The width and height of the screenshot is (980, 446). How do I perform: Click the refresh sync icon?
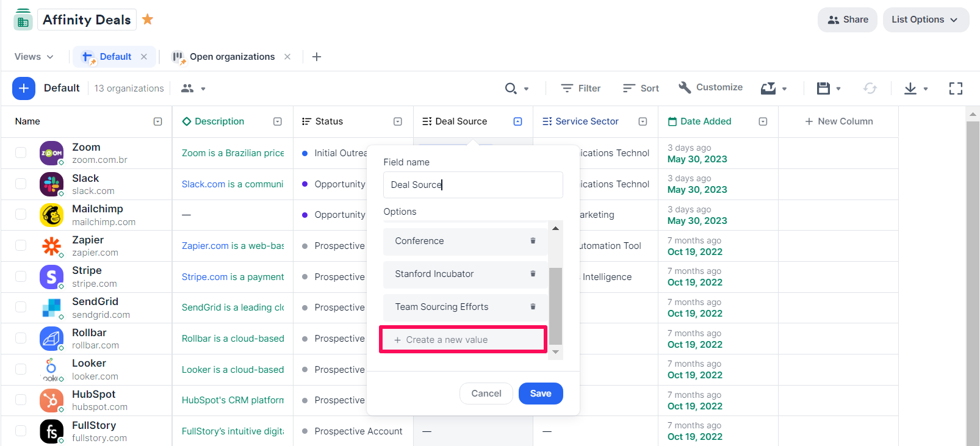pos(870,88)
